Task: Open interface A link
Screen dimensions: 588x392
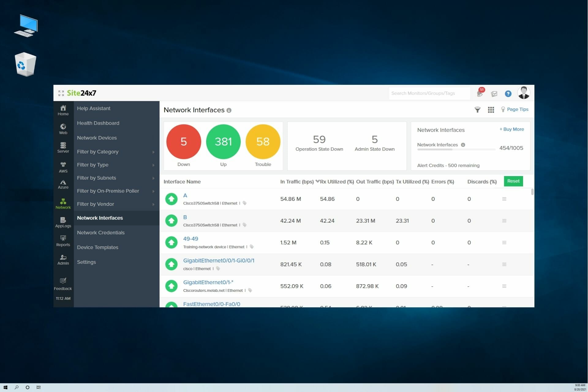Action: coord(185,195)
